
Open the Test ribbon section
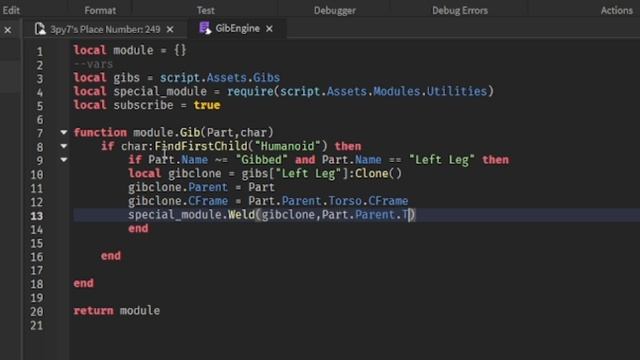point(205,10)
